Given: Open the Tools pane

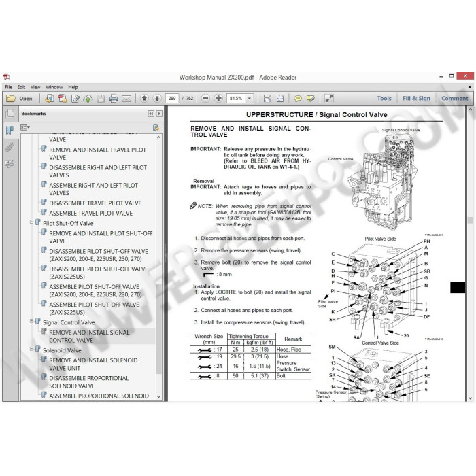Looking at the screenshot, I should click(x=384, y=99).
